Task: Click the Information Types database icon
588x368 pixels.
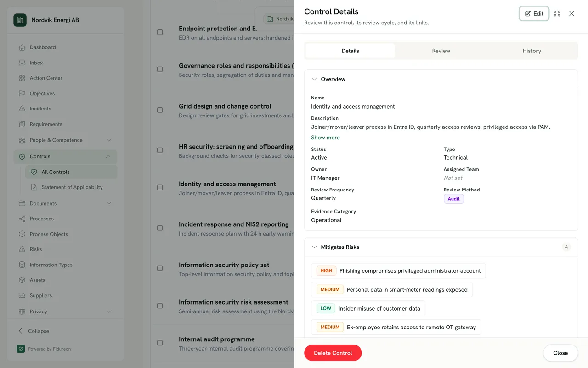Action: tap(22, 265)
